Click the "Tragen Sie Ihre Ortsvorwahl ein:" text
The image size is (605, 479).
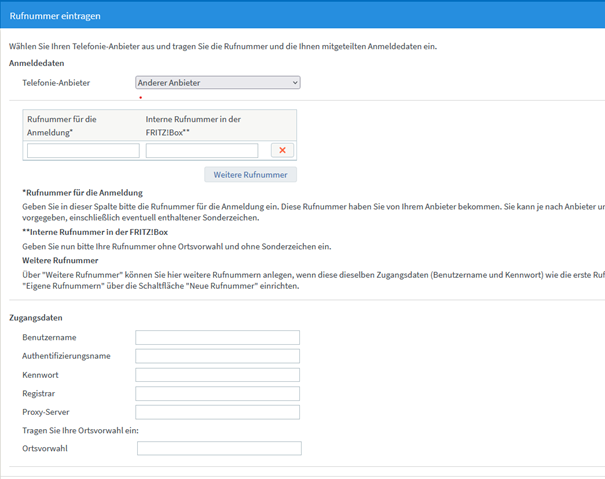coord(82,430)
